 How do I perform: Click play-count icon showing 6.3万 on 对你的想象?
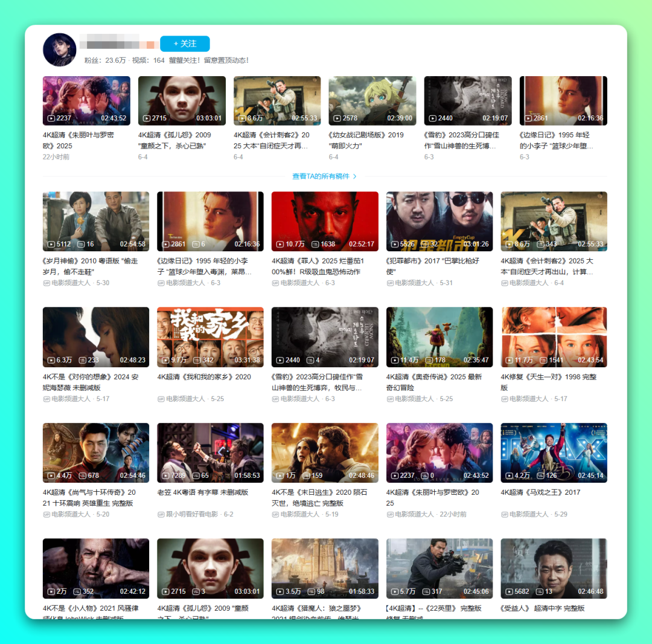pos(51,360)
